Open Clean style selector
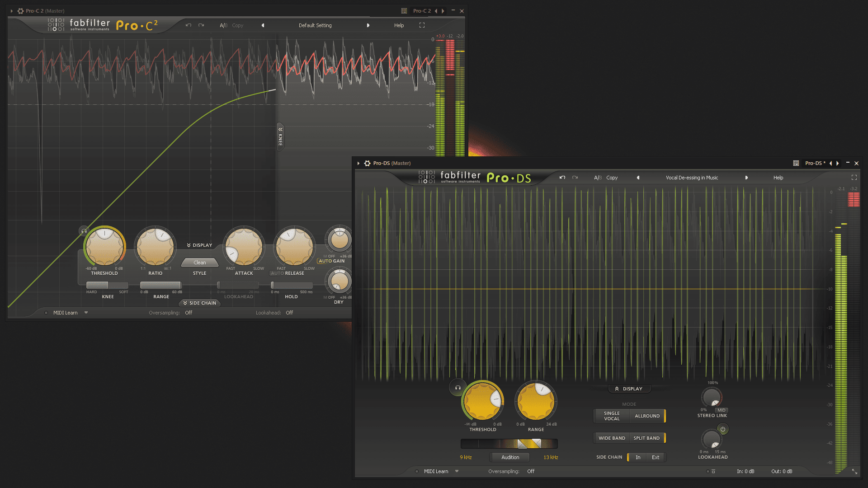This screenshot has width=868, height=488. click(200, 263)
